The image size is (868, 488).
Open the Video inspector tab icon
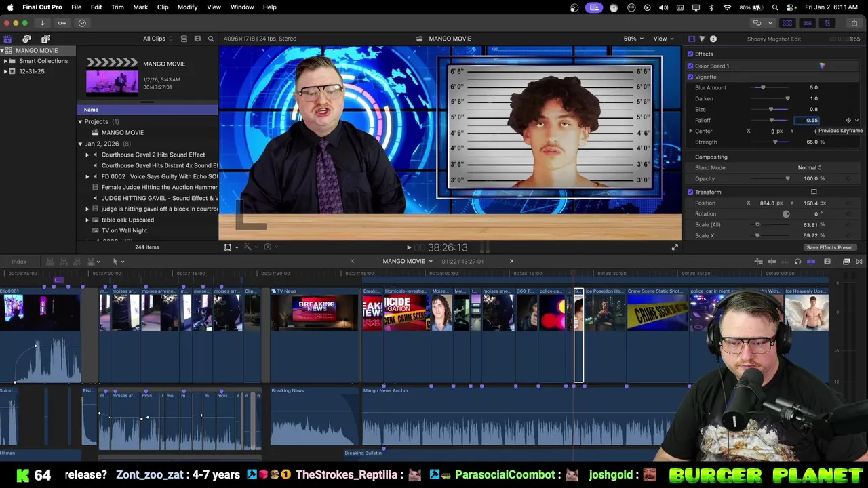tap(691, 39)
